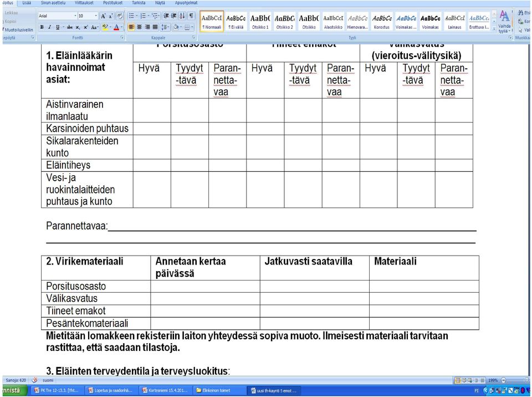Switch to the Sivun asettelu tab

coord(53,3)
